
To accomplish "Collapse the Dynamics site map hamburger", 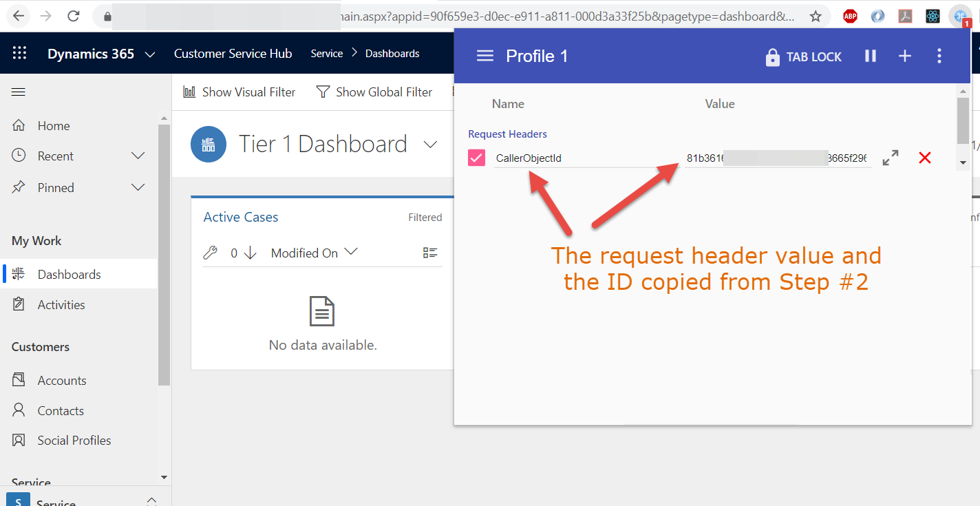I will [19, 92].
